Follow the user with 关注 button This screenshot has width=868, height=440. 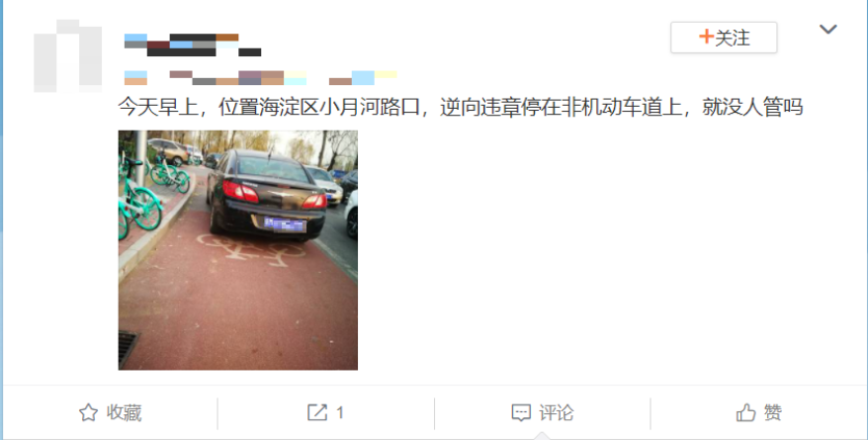pyautogui.click(x=724, y=38)
